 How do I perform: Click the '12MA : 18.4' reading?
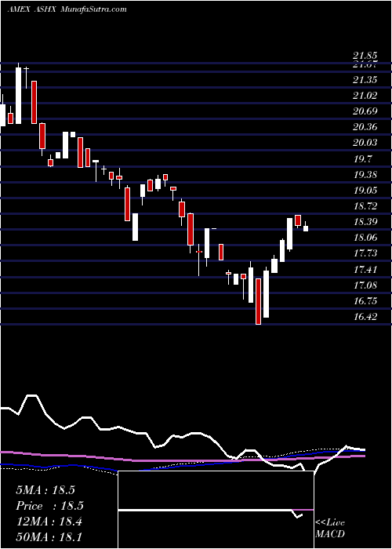[x=49, y=522]
